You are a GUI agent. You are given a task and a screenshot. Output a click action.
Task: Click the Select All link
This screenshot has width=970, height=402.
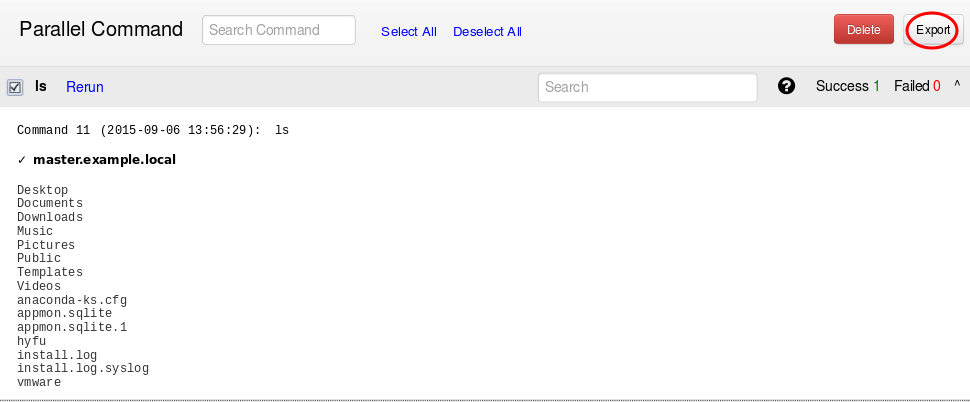(x=409, y=32)
